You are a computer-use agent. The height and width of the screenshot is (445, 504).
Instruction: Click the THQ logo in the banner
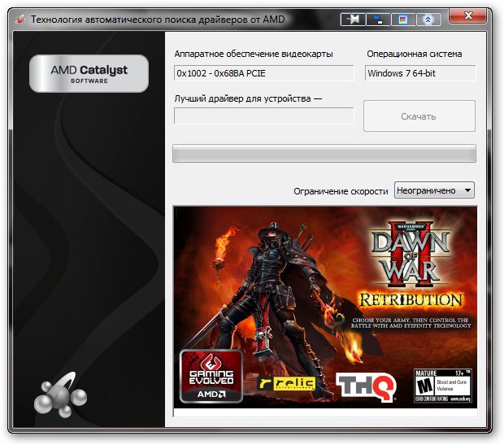tap(366, 386)
